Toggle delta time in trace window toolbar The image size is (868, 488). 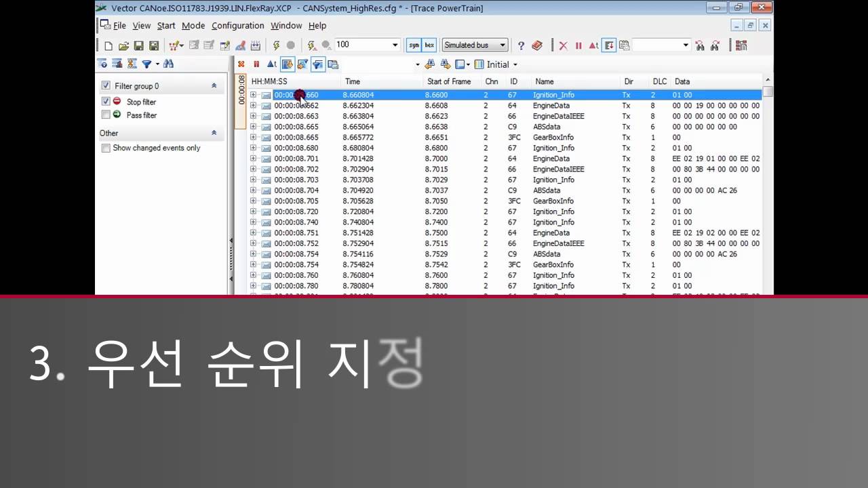tap(271, 64)
